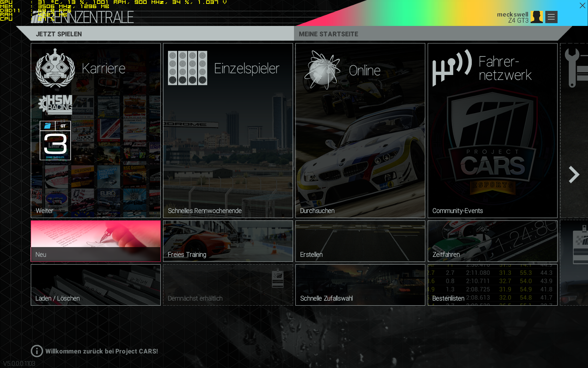This screenshot has height=368, width=588.
Task: Open the Karriere crest icon
Action: pyautogui.click(x=55, y=68)
